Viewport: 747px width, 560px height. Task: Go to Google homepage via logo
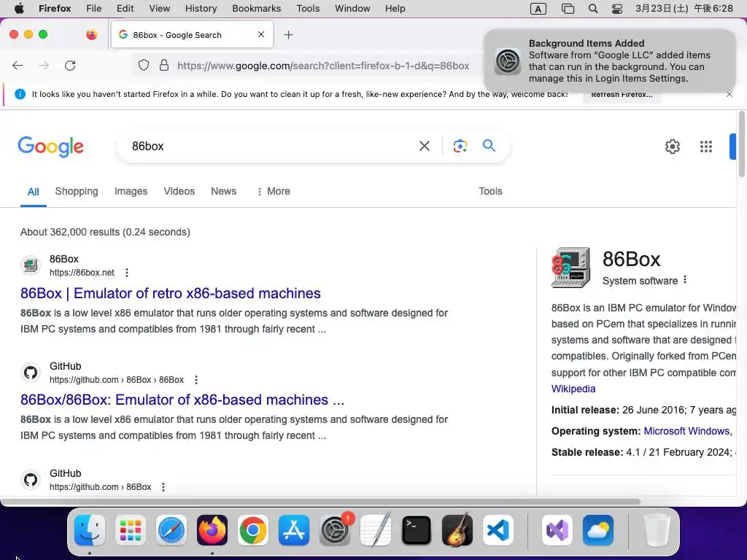pos(50,146)
